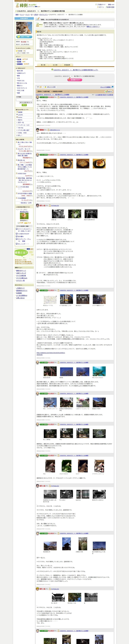Open 掲示板 in the sidebar menu
The width and height of the screenshot is (129, 644).
[x=19, y=59]
